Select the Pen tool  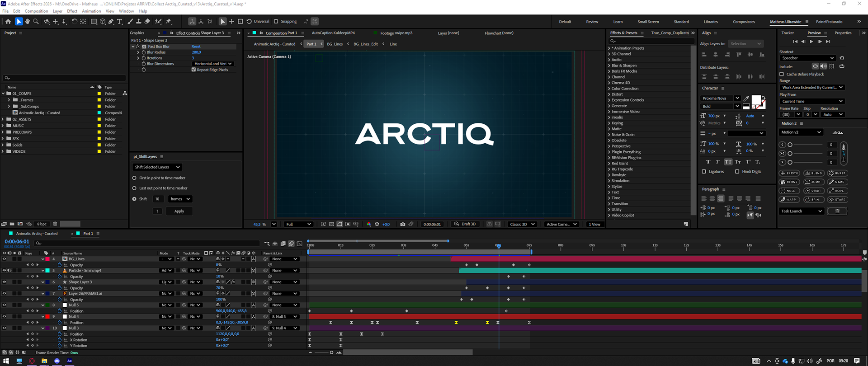[x=111, y=21]
